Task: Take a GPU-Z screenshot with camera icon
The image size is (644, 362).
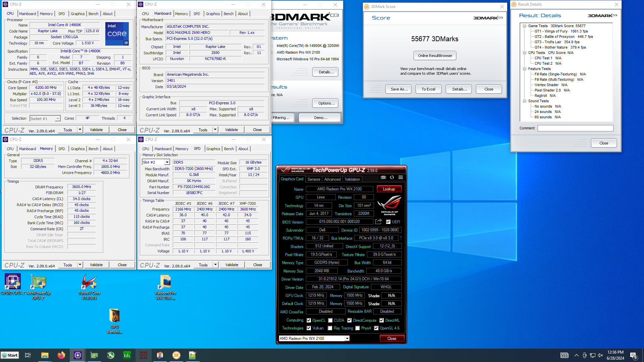Action: [383, 178]
